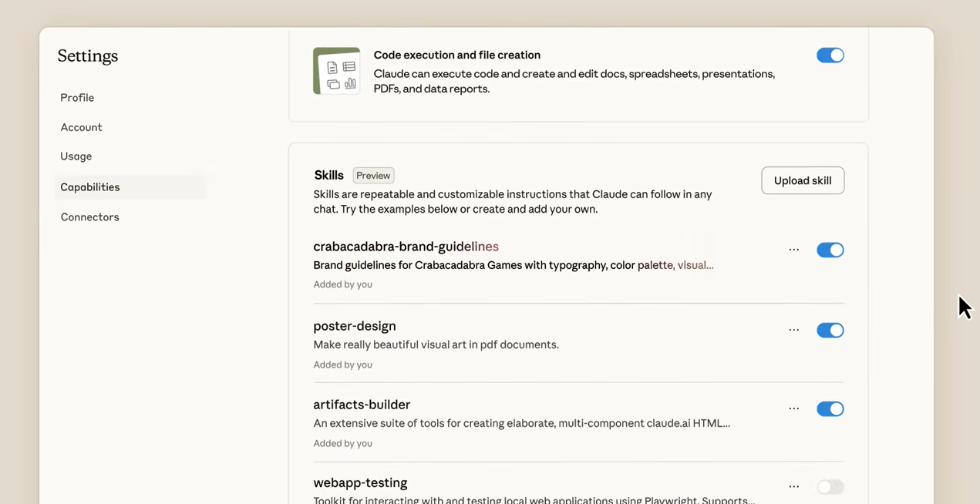
Task: Go to Account settings
Action: 81,127
